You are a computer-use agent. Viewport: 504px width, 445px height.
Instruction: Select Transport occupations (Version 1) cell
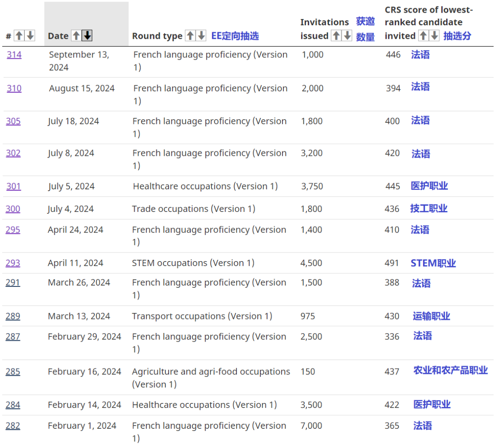(x=202, y=316)
